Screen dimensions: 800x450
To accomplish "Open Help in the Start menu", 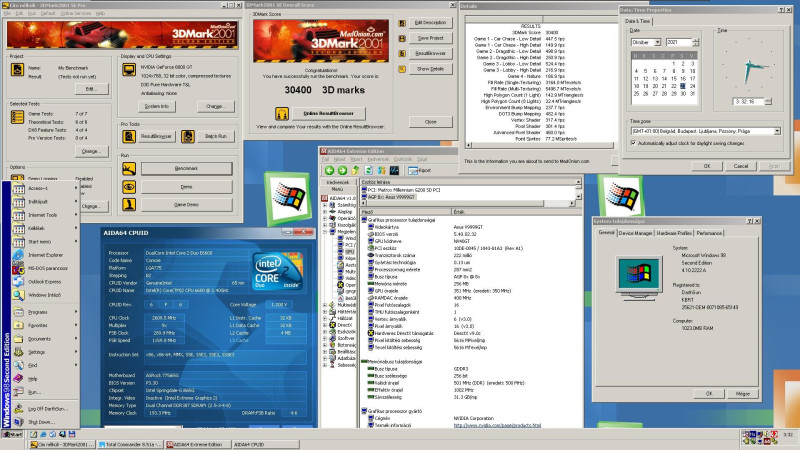I will tap(45, 379).
